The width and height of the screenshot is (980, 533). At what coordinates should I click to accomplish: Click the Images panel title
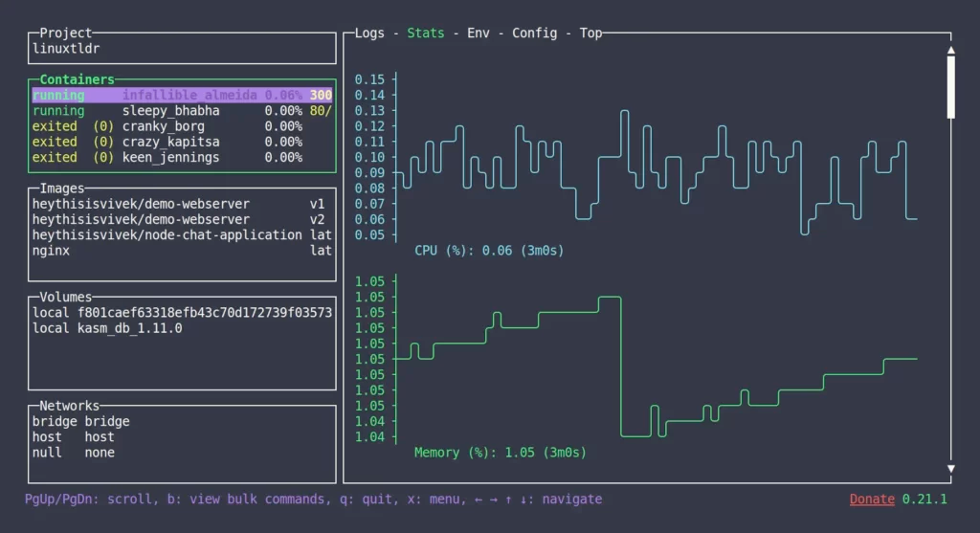click(62, 189)
